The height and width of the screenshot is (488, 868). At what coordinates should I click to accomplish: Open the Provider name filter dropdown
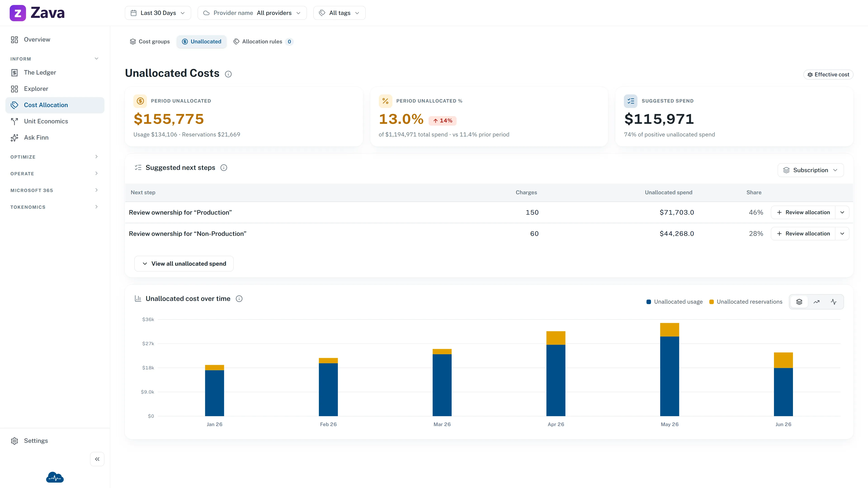(x=252, y=13)
